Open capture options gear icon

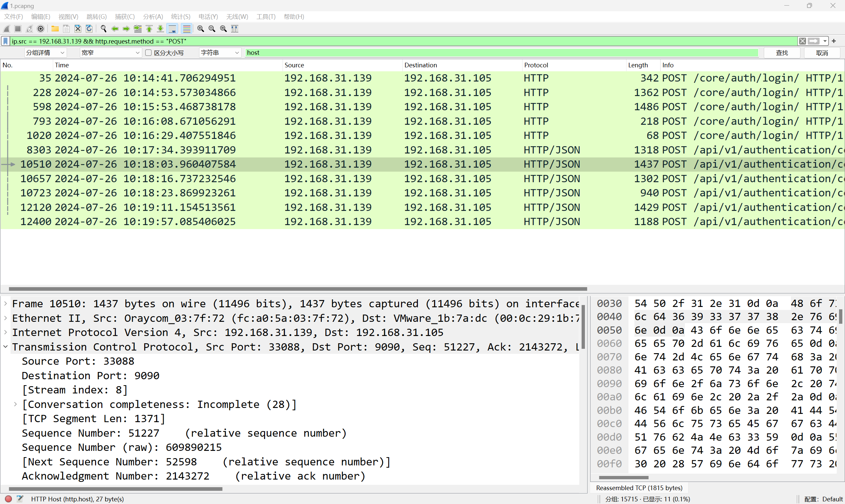[41, 29]
